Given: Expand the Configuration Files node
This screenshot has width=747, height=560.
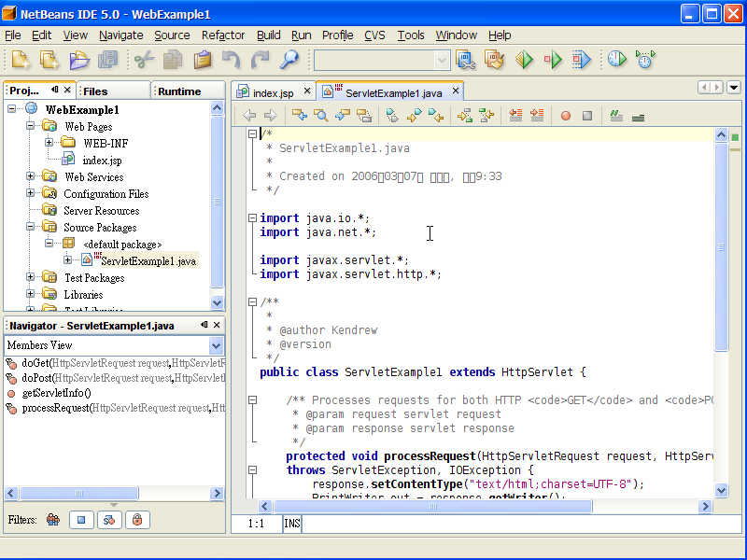Looking at the screenshot, I should (x=30, y=193).
